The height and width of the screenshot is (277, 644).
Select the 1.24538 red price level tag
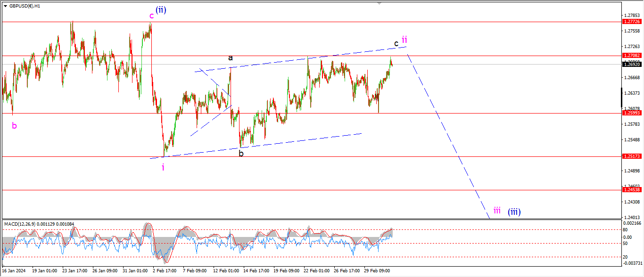632,189
